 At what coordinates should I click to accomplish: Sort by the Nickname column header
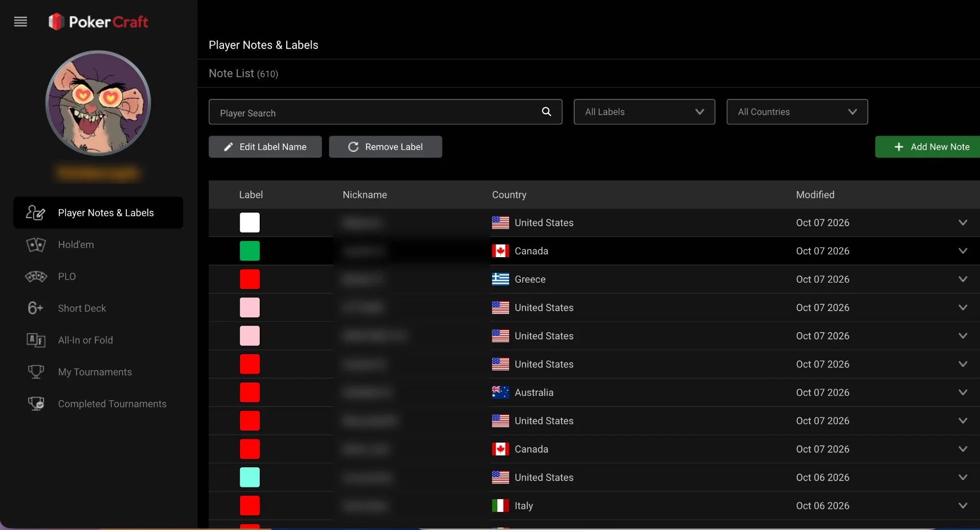point(365,194)
